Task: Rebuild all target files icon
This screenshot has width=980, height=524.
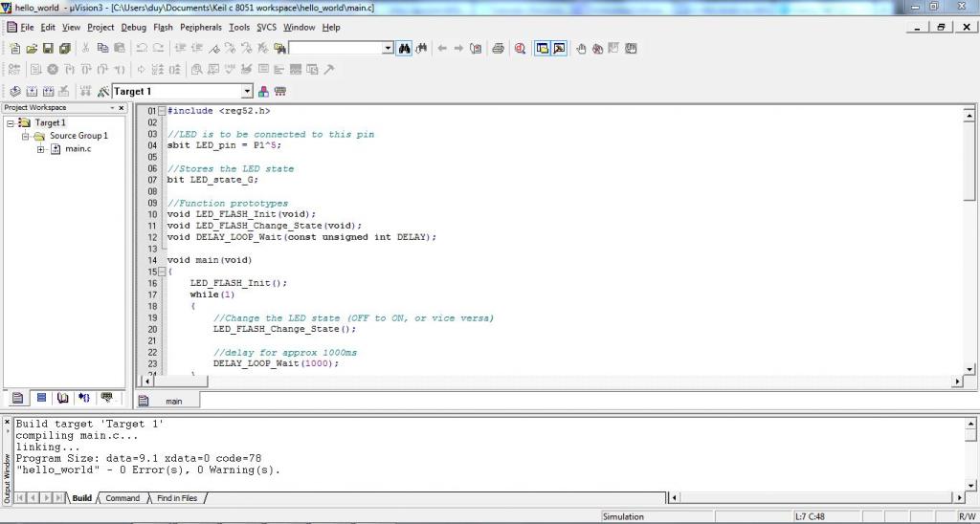Action: (48, 91)
